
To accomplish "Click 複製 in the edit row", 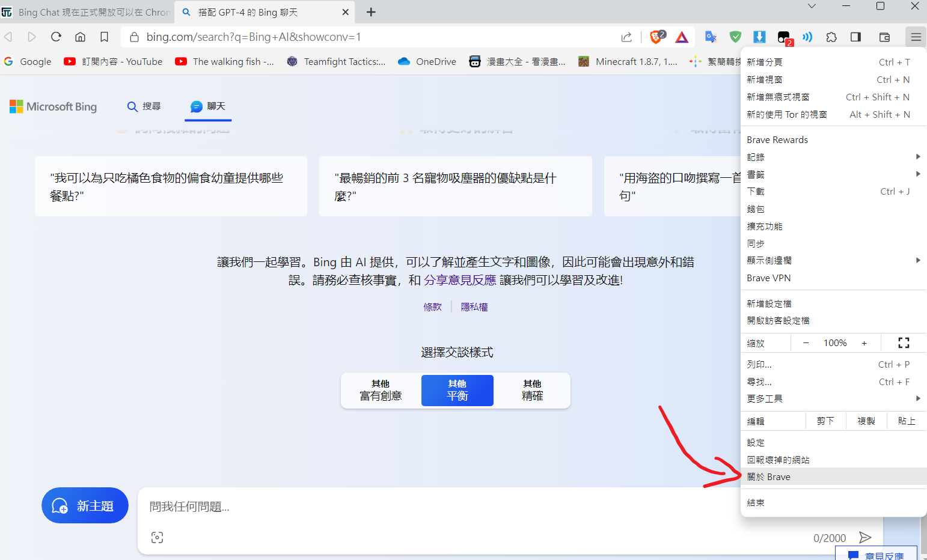I will point(866,421).
